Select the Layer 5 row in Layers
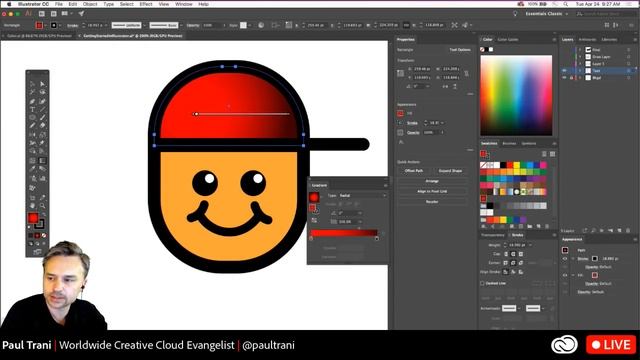 pyautogui.click(x=598, y=64)
